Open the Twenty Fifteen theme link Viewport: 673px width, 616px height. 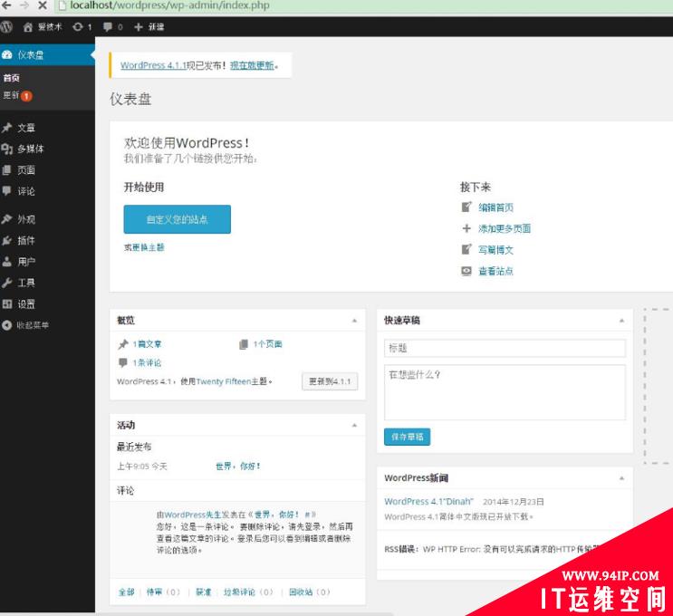pyautogui.click(x=223, y=381)
